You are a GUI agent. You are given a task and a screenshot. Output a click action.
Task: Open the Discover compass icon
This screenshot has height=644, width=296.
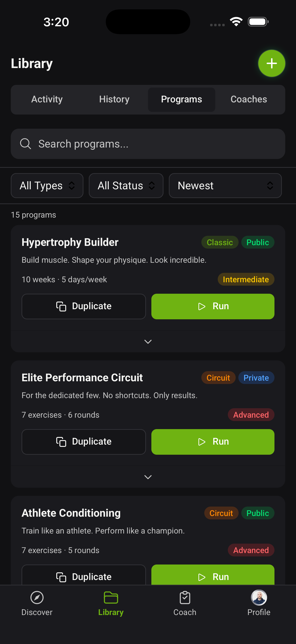click(37, 598)
